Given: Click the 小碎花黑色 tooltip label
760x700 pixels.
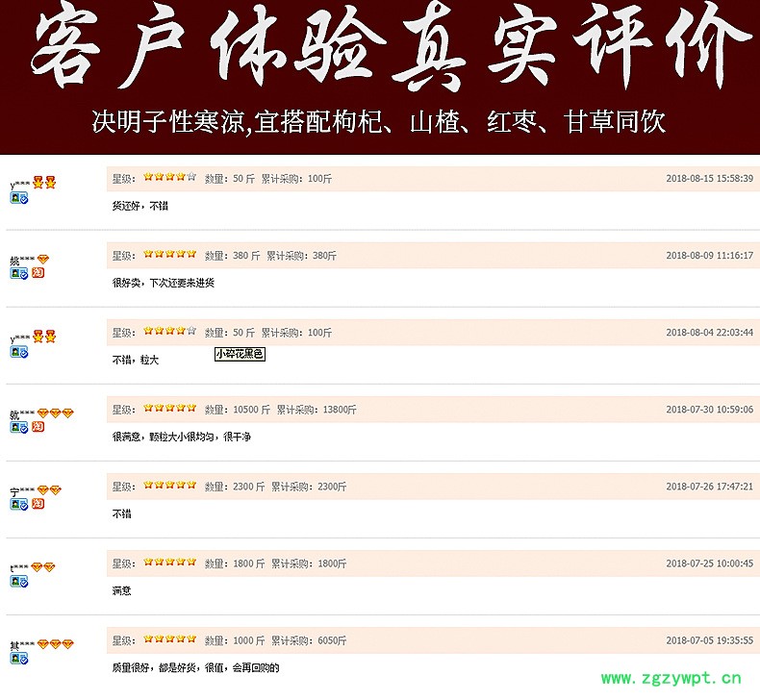Looking at the screenshot, I should pos(239,355).
